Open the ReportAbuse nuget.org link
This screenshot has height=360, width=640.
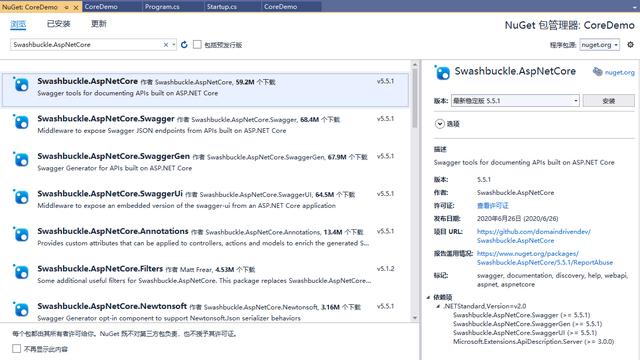545,258
